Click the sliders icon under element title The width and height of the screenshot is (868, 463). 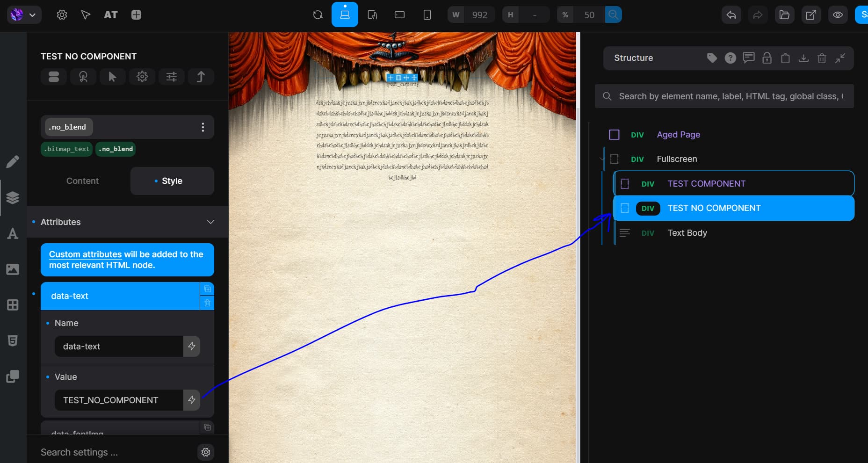click(x=172, y=77)
